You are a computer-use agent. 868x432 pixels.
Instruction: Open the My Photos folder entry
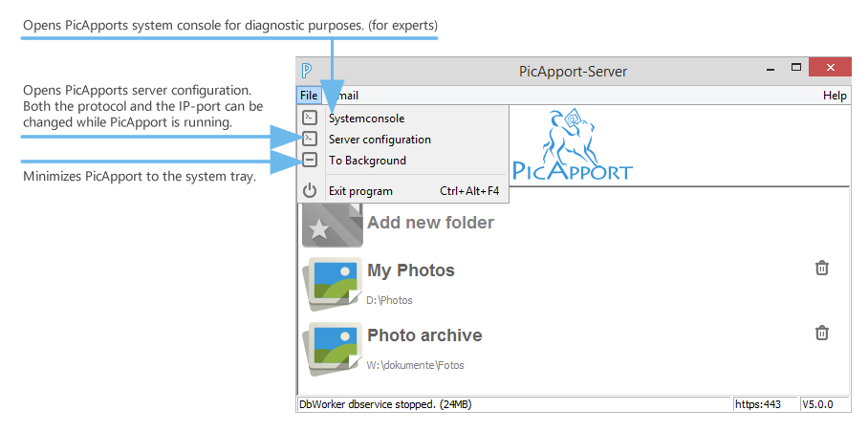tap(411, 270)
